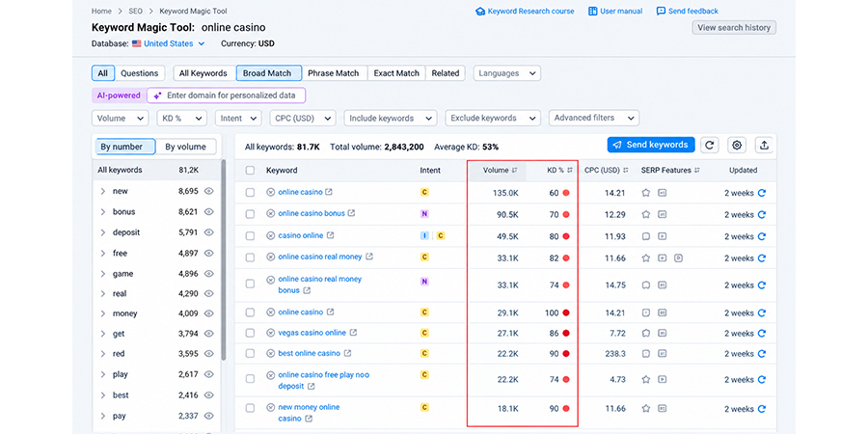Viewport: 868px width, 434px height.
Task: Sort by the Volume column sort icon
Action: pos(515,171)
